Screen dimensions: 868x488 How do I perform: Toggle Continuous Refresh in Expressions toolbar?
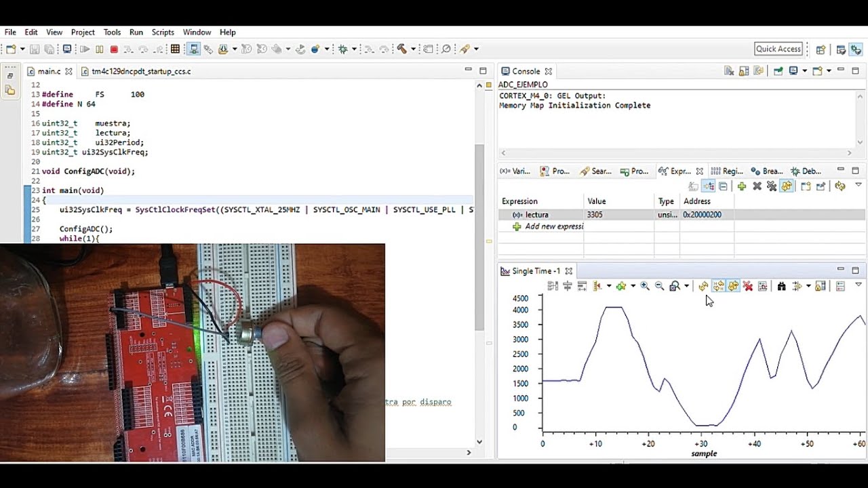[x=787, y=186]
